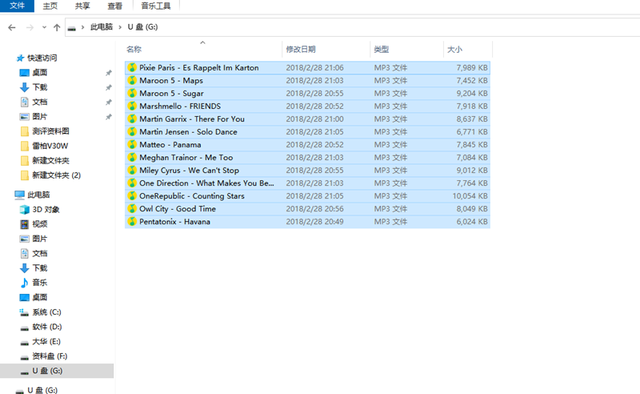
Task: Open the 测评资料图 folder
Action: pos(51,131)
